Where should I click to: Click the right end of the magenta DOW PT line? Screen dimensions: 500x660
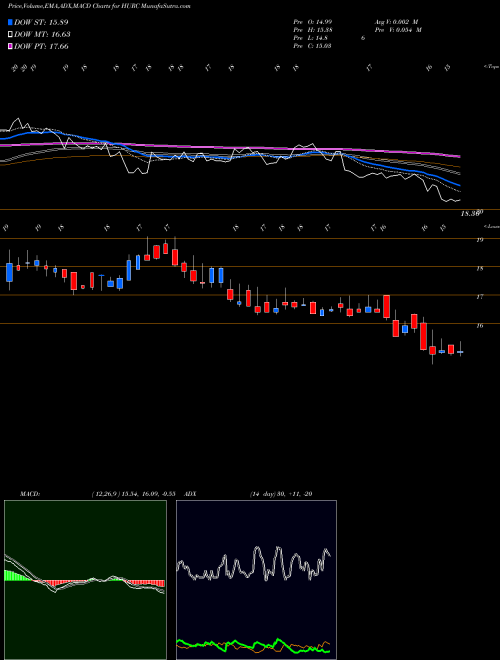459,156
